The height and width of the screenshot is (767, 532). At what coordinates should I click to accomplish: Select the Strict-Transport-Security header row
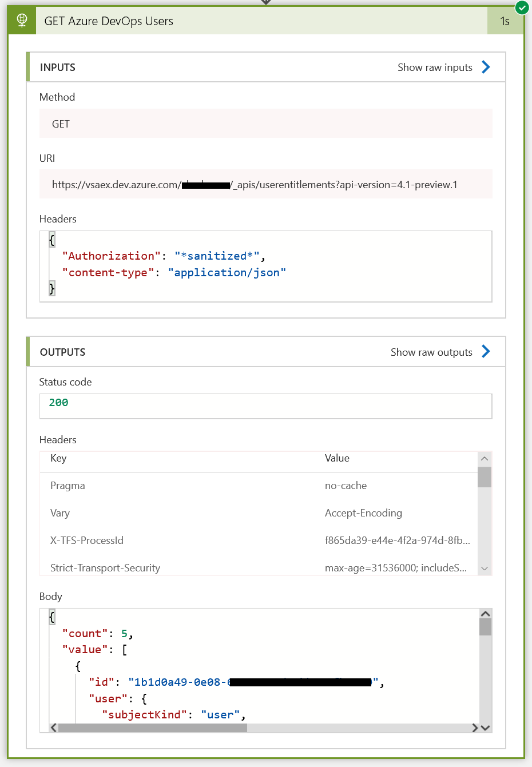point(259,567)
